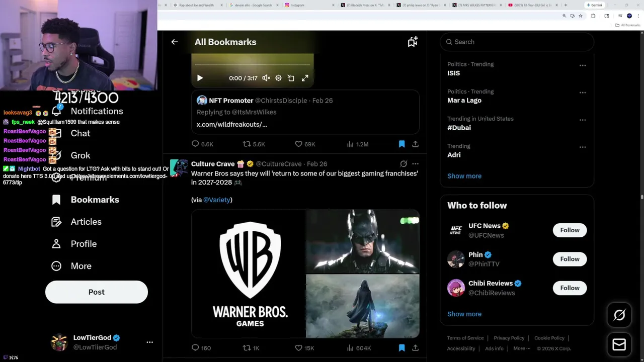644x362 pixels.
Task: Open the NFT Promoter profile name
Action: [x=231, y=101]
